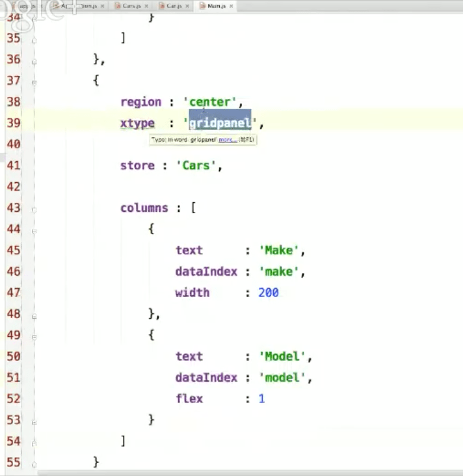Click line number 47 in gutter
Screen dimensions: 463x476
coord(14,293)
